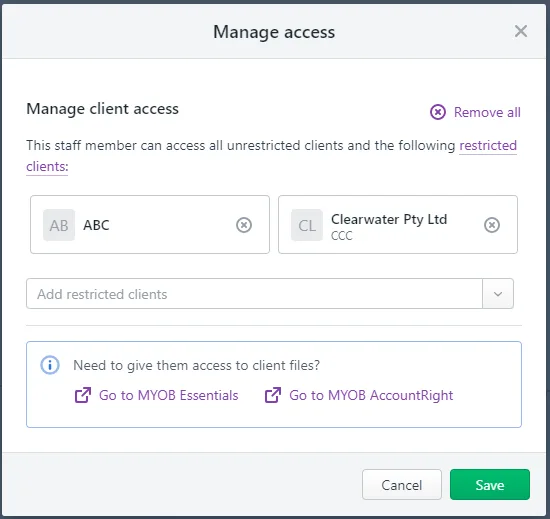The height and width of the screenshot is (519, 550).
Task: Click the CCC subtitle text
Action: pyautogui.click(x=342, y=236)
